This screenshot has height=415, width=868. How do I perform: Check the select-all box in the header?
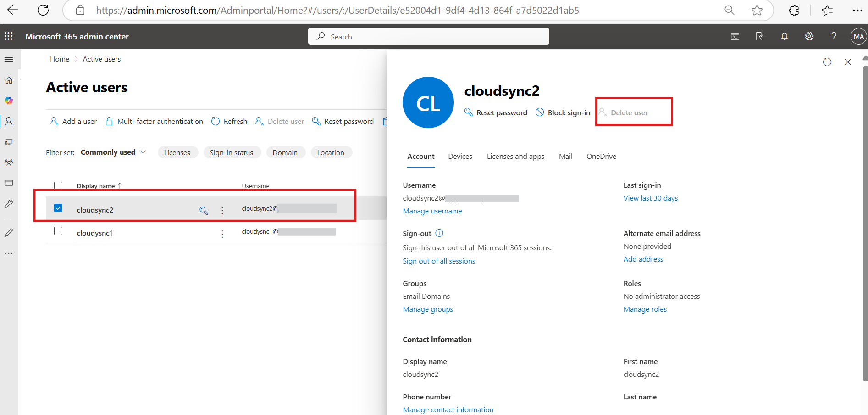point(58,185)
